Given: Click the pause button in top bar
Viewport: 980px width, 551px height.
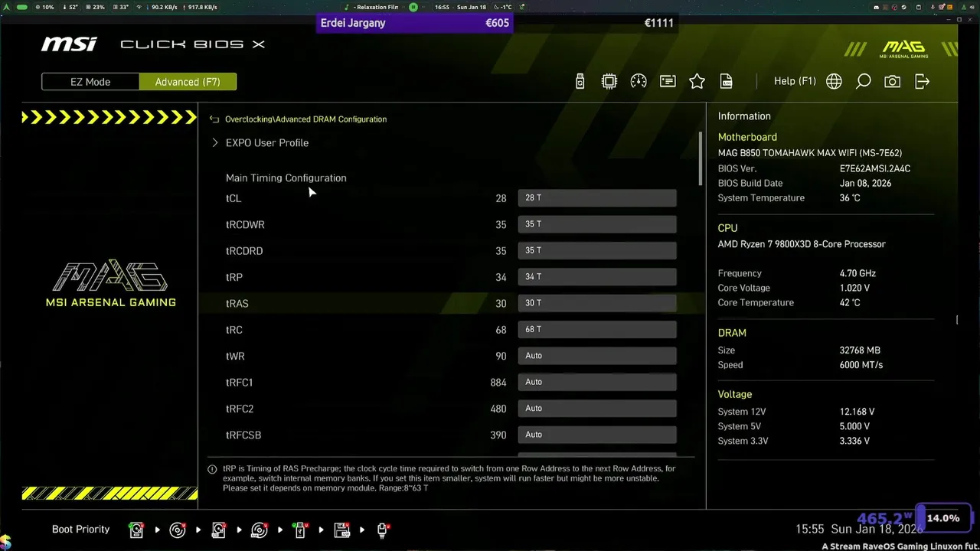Looking at the screenshot, I should click(413, 7).
